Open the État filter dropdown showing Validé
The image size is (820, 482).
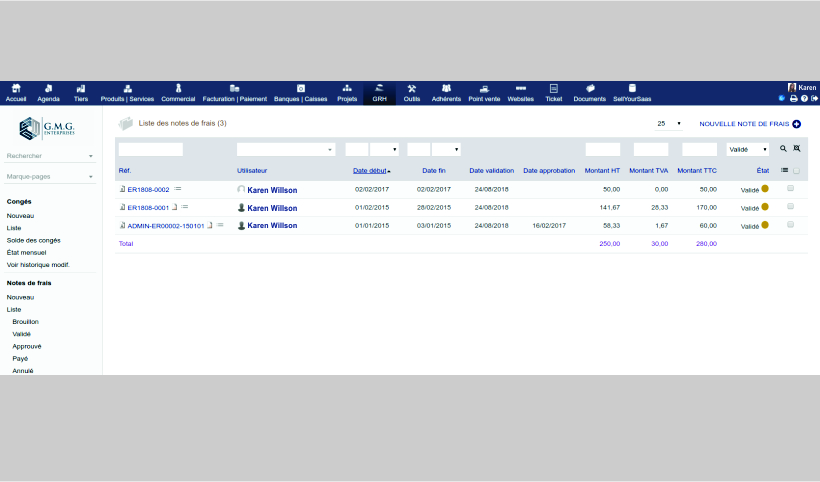[747, 149]
